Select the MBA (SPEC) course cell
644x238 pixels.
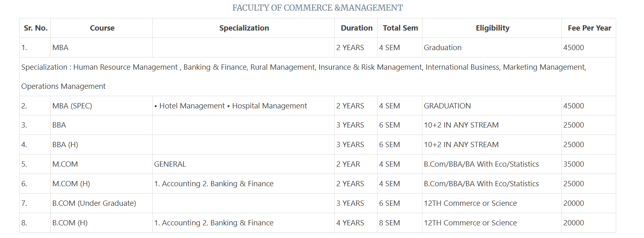pyautogui.click(x=72, y=106)
